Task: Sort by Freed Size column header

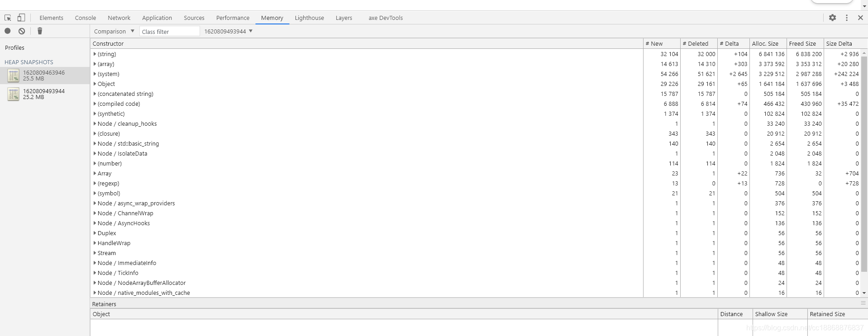Action: [x=805, y=43]
